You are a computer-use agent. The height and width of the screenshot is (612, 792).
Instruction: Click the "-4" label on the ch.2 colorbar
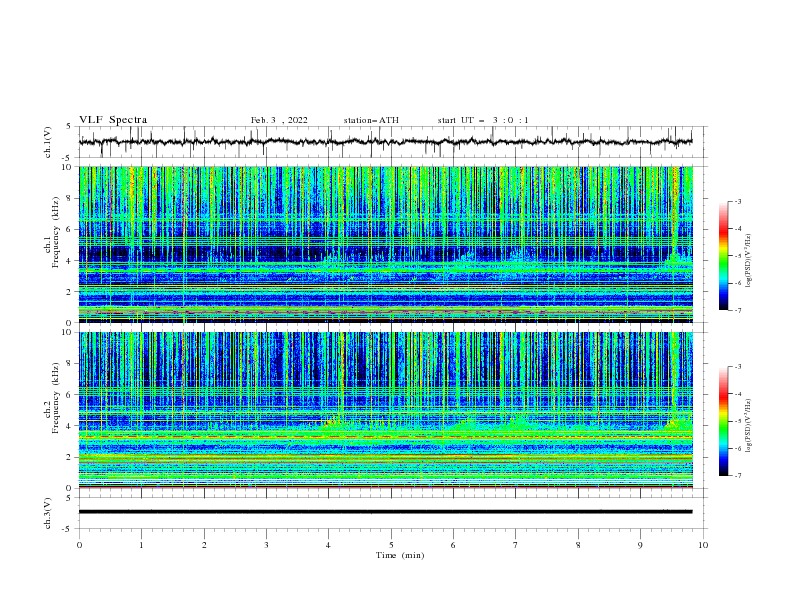point(737,394)
